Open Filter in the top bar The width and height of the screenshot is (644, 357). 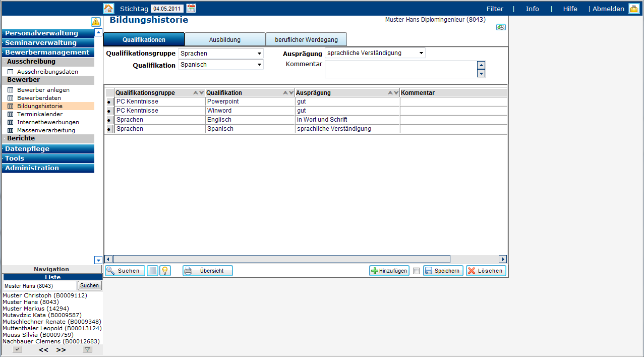coord(495,9)
